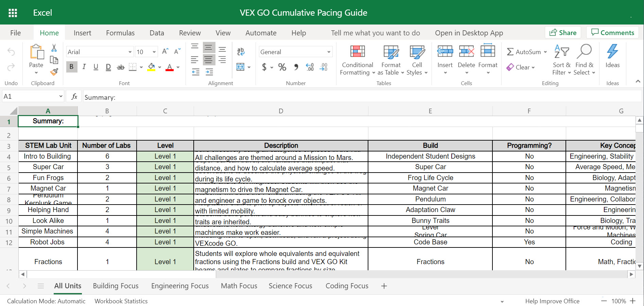This screenshot has height=306, width=644.
Task: Open the General number format dropdown
Action: tap(329, 52)
